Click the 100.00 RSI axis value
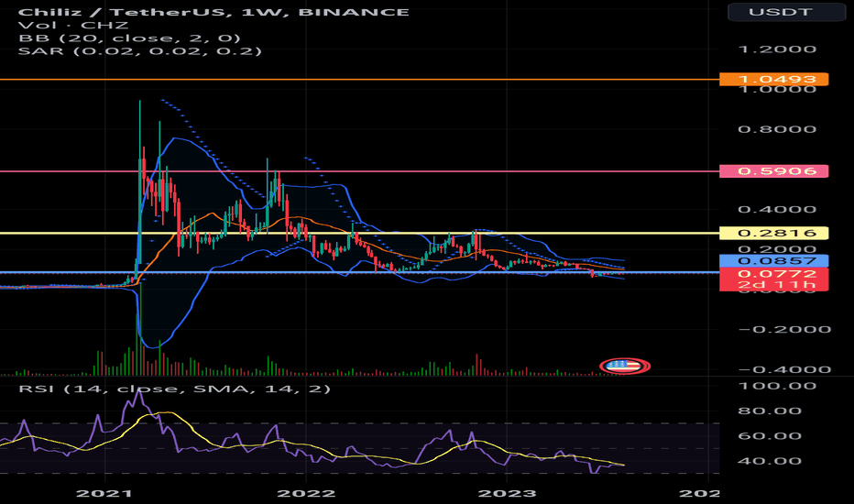This screenshot has width=854, height=504. [x=777, y=386]
